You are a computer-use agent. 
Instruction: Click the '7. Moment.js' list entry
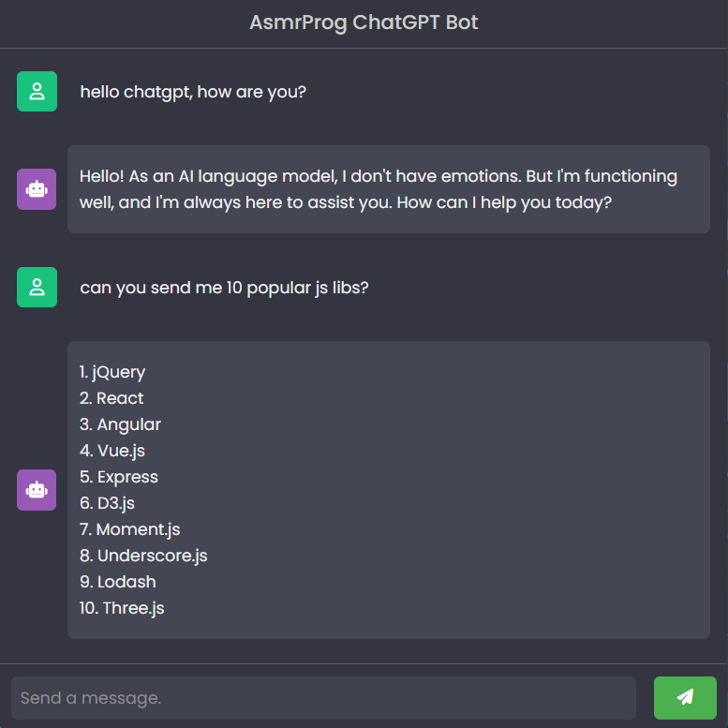click(x=130, y=529)
